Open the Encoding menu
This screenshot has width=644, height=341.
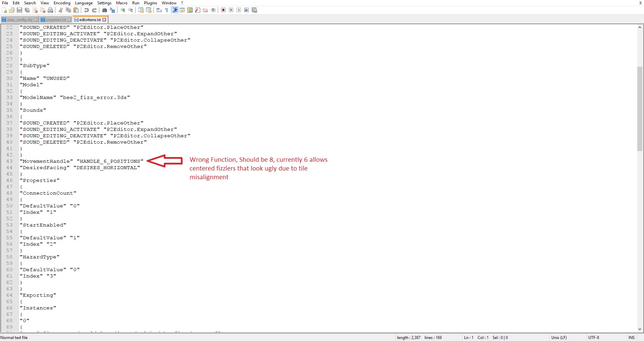tap(62, 3)
